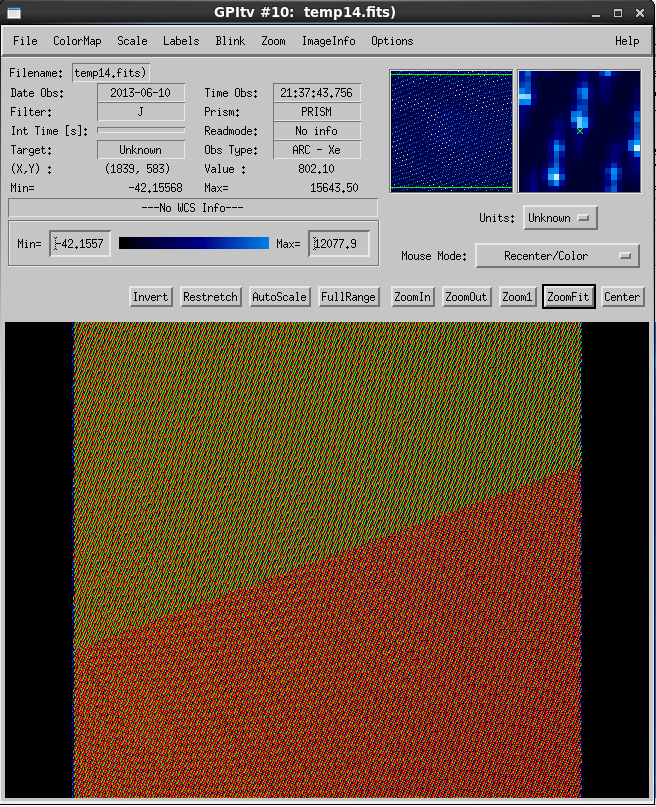Click the FullRange button

[x=348, y=297]
